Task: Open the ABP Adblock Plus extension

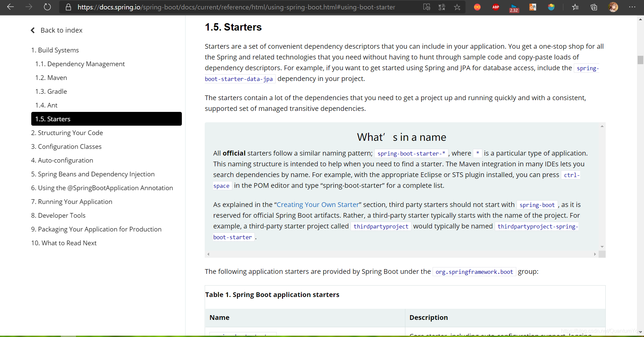Action: [x=496, y=7]
